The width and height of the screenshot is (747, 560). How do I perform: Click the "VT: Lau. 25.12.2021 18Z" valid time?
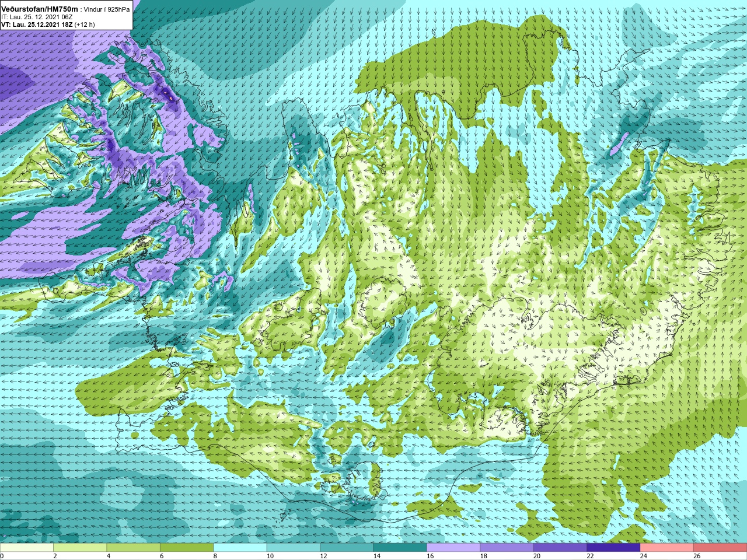(36, 24)
